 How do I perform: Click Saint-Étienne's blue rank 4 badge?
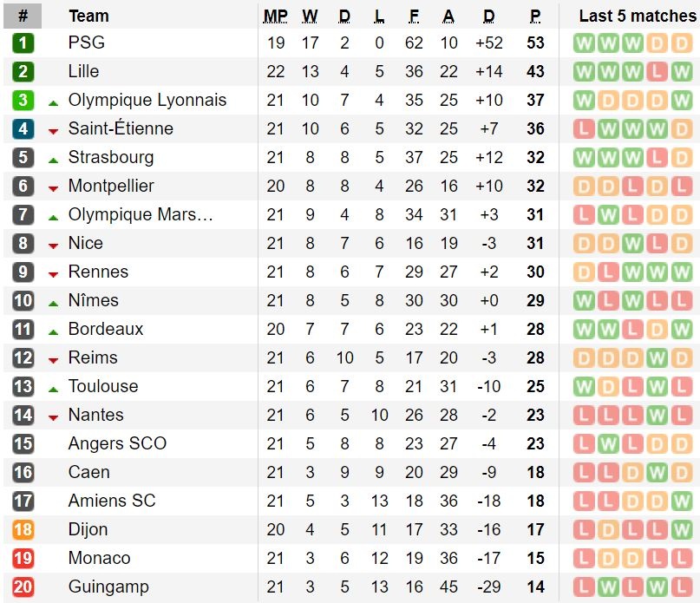tap(23, 128)
